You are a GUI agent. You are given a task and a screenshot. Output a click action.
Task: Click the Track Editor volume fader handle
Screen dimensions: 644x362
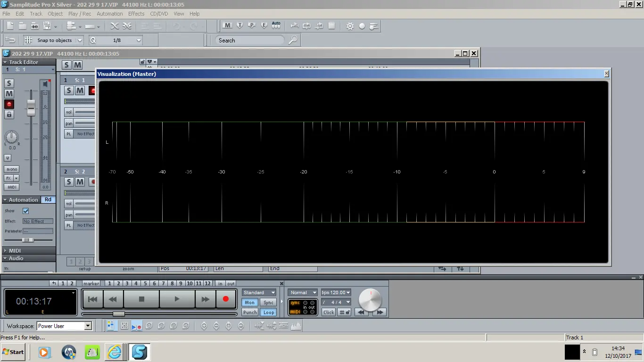point(31,108)
